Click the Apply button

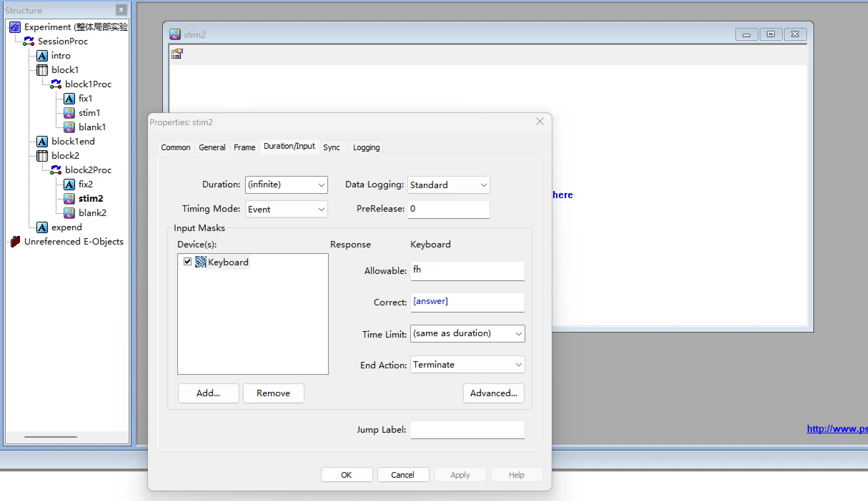tap(460, 475)
